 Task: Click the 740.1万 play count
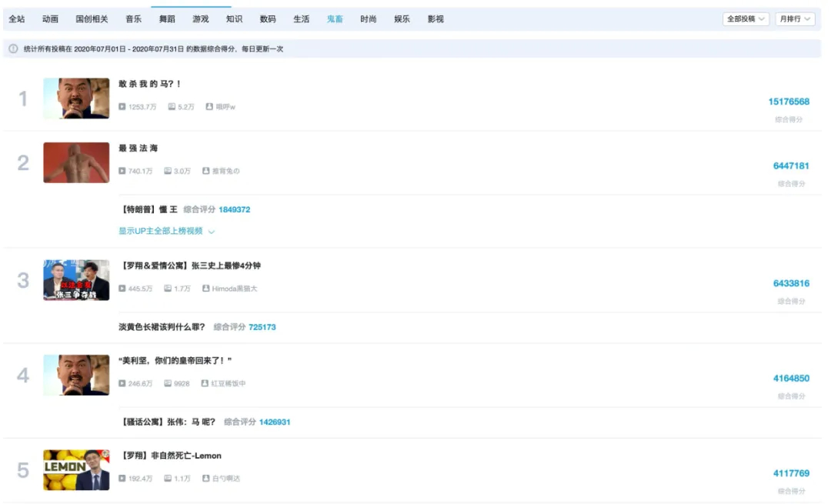pyautogui.click(x=140, y=171)
